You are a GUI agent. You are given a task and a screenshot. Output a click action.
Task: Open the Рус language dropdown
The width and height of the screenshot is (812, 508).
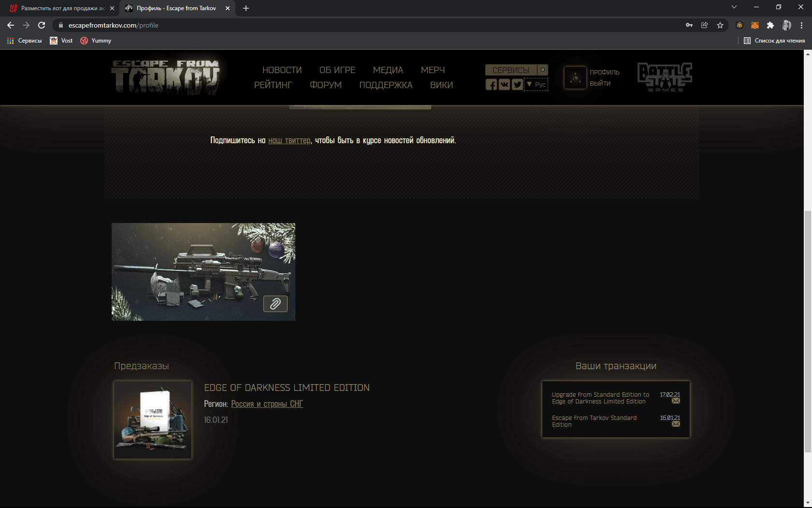point(536,85)
